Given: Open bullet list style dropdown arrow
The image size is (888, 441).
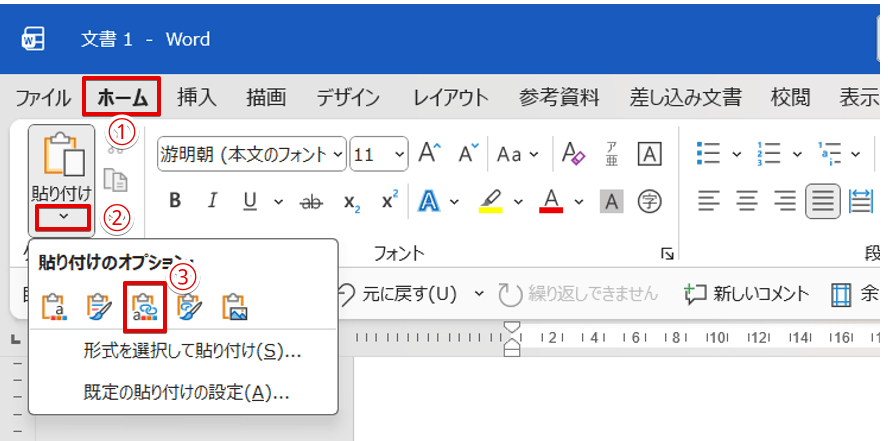Looking at the screenshot, I should pyautogui.click(x=736, y=154).
